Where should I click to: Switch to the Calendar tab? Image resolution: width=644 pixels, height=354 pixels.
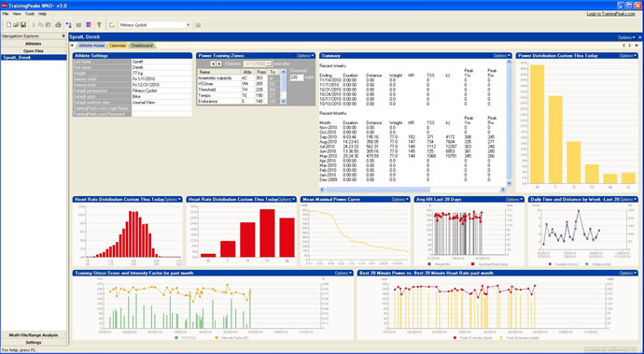pos(118,46)
